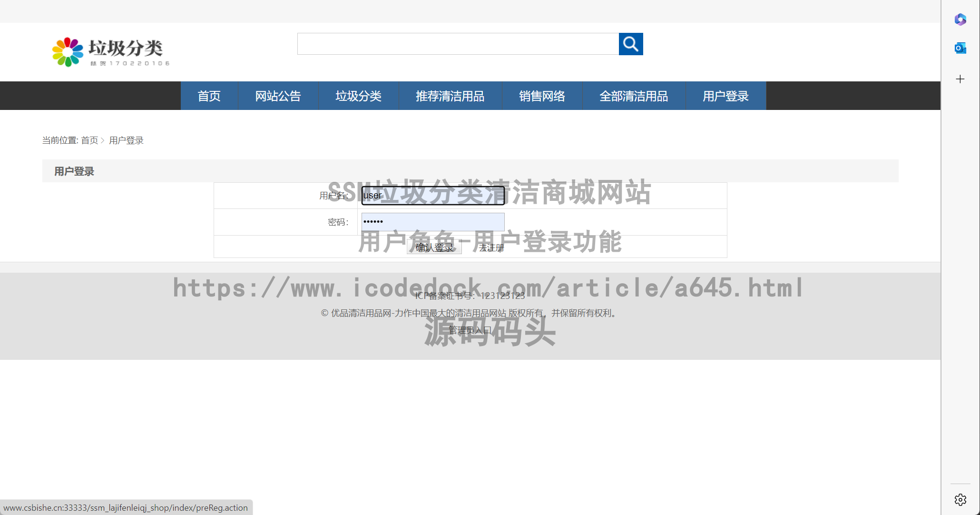980x515 pixels.
Task: Open browser sidebar settings gear
Action: (960, 500)
